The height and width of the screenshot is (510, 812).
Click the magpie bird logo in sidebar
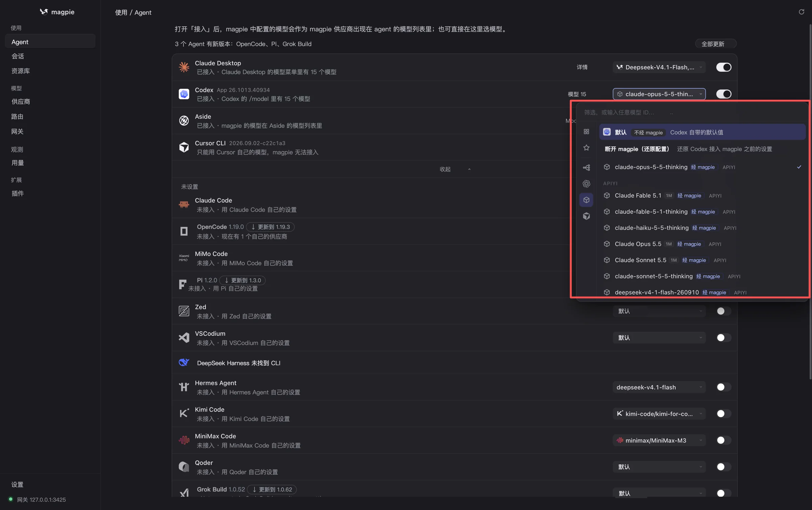tap(44, 12)
